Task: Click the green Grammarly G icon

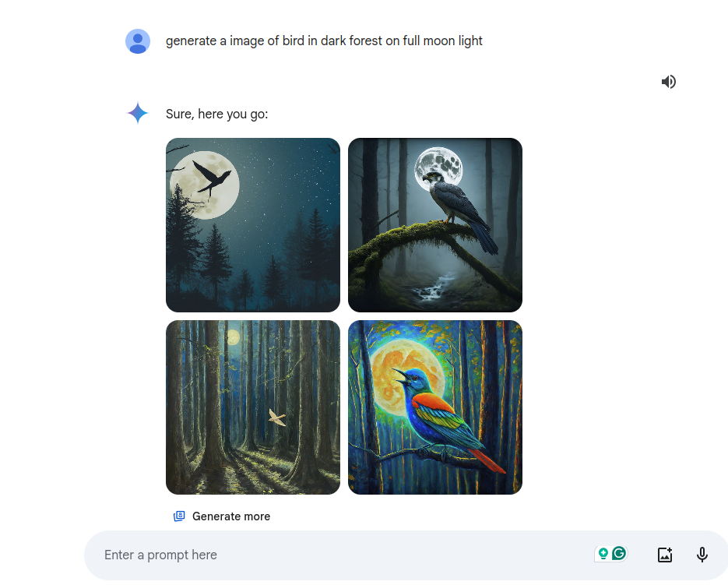Action: pyautogui.click(x=619, y=553)
